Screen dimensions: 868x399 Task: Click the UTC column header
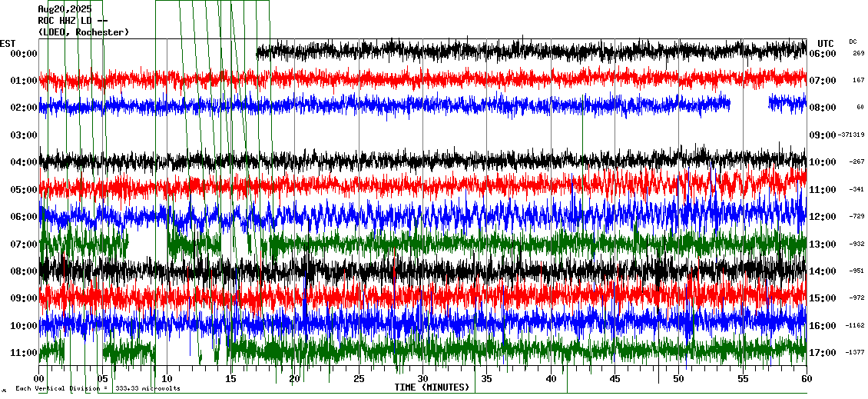pyautogui.click(x=825, y=43)
